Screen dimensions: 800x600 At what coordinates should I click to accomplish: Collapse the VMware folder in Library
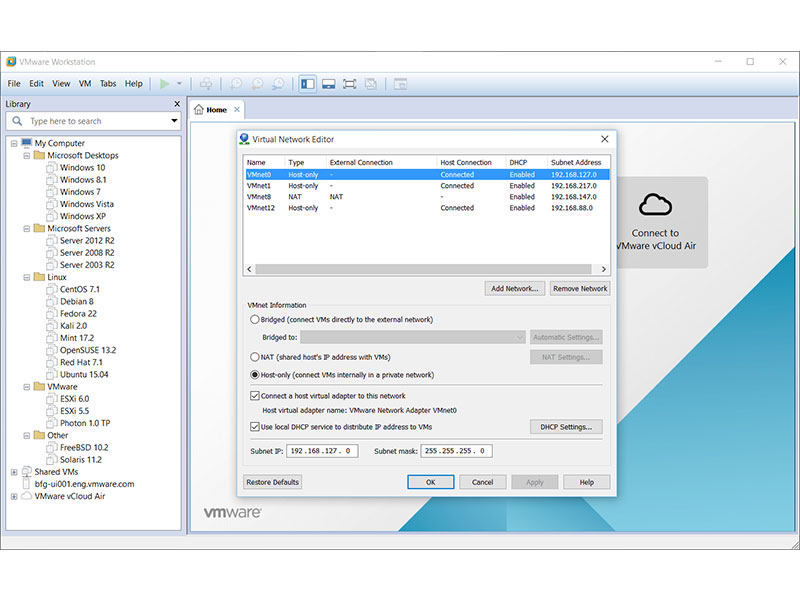pos(27,387)
